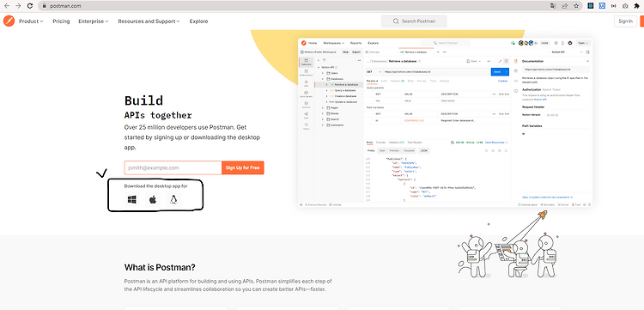This screenshot has height=310, width=644.
Task: Click the magnifier icon in Search Postman
Action: tap(396, 21)
